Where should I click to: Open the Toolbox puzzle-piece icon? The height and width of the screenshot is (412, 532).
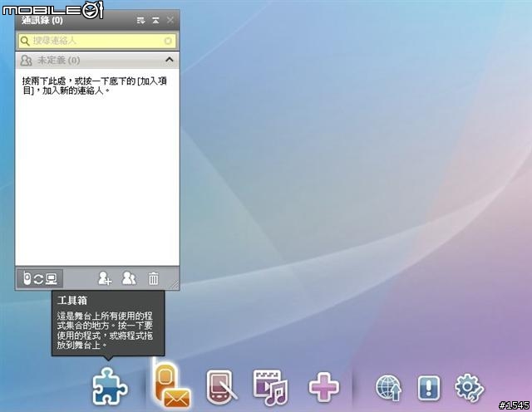(110, 386)
